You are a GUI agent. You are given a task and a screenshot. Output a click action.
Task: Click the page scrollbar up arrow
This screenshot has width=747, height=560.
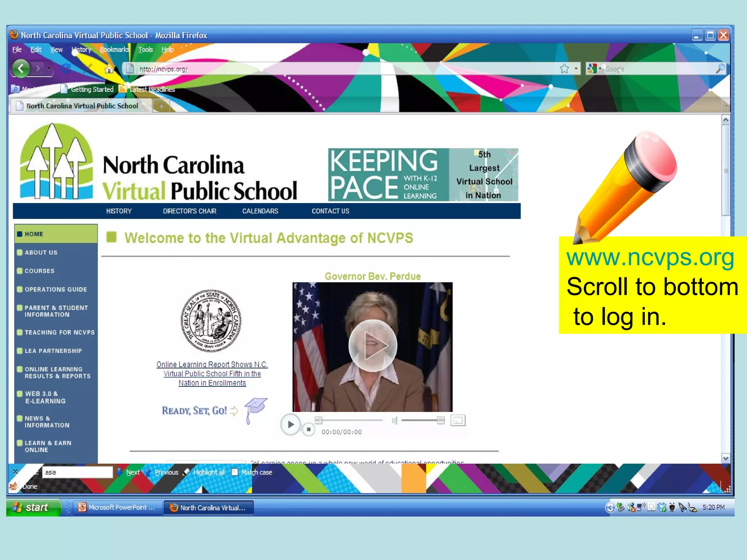(725, 120)
